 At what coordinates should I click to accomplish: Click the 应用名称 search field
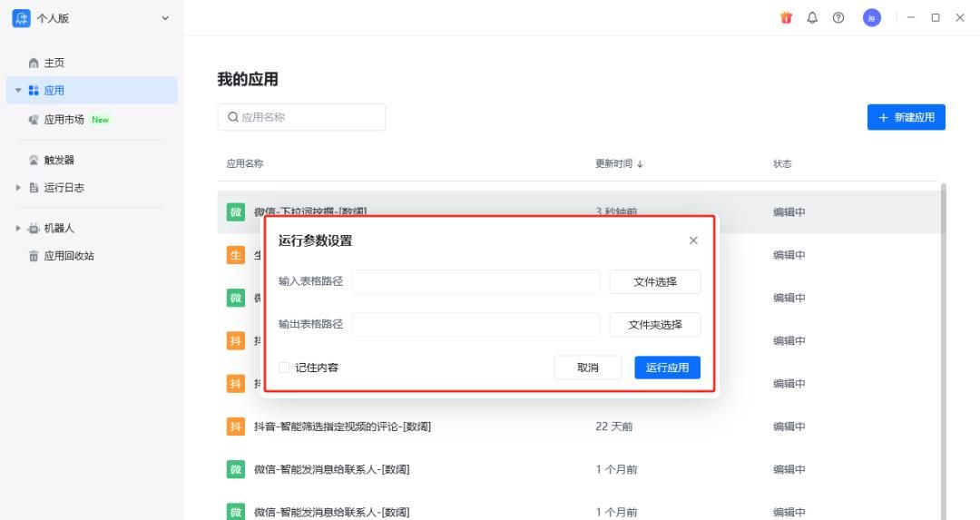(x=301, y=117)
